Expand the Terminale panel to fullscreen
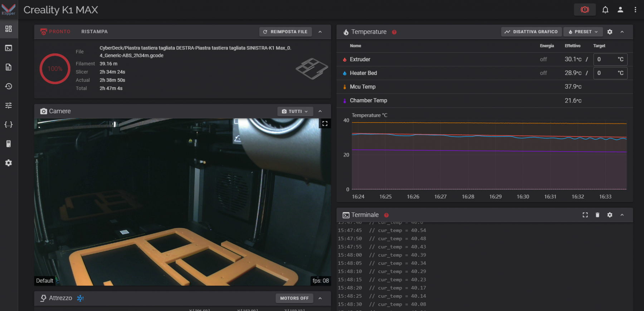The image size is (644, 311). point(585,215)
